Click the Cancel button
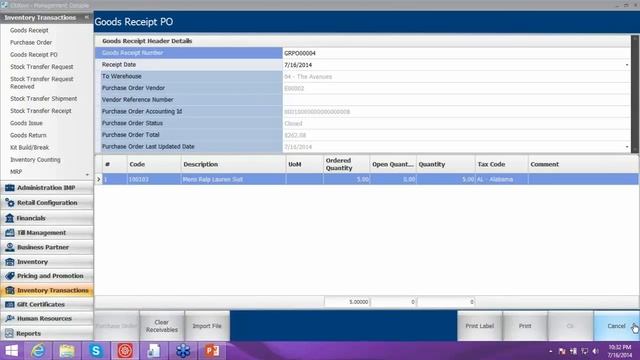Viewport: 640px width, 360px height. [616, 326]
